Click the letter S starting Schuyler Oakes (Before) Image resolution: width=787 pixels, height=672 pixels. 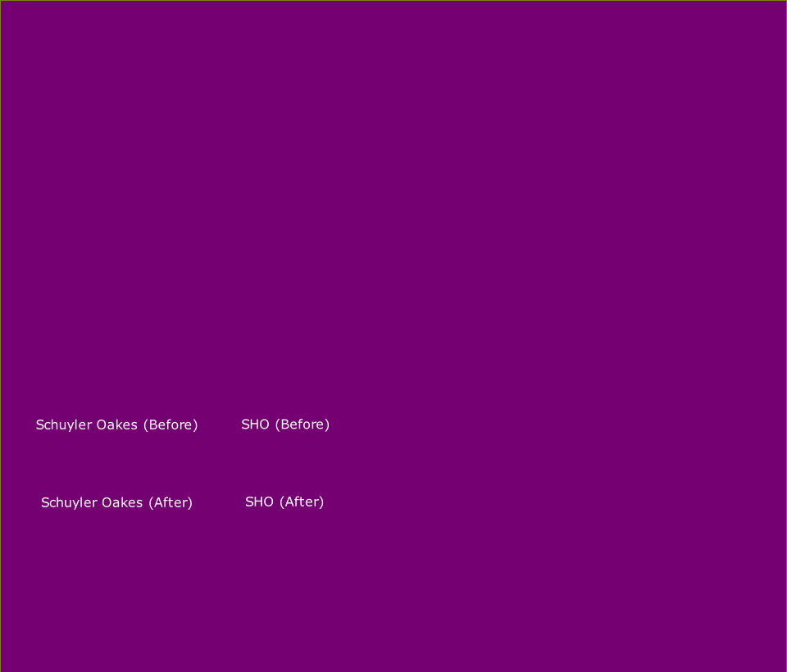40,425
